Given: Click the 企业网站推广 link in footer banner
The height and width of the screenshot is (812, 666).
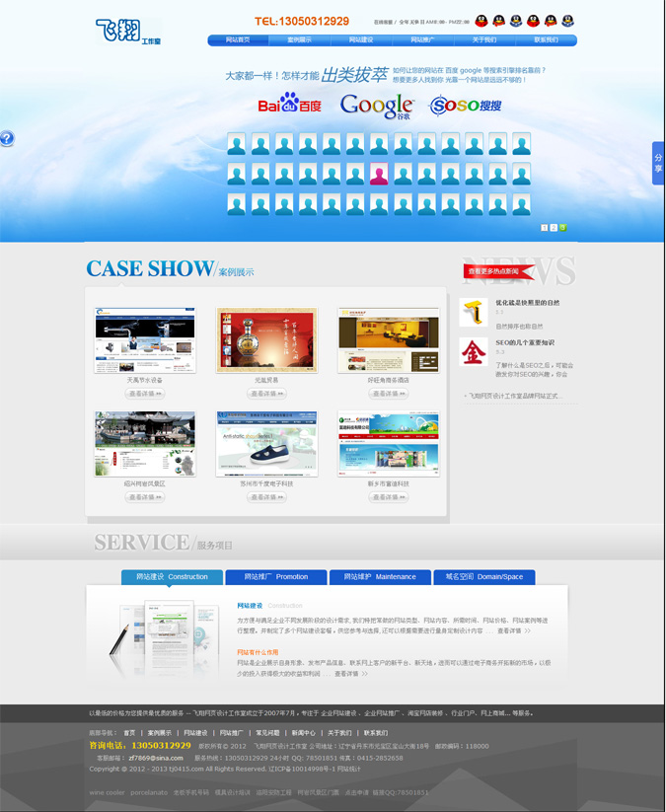Looking at the screenshot, I should pos(382,713).
